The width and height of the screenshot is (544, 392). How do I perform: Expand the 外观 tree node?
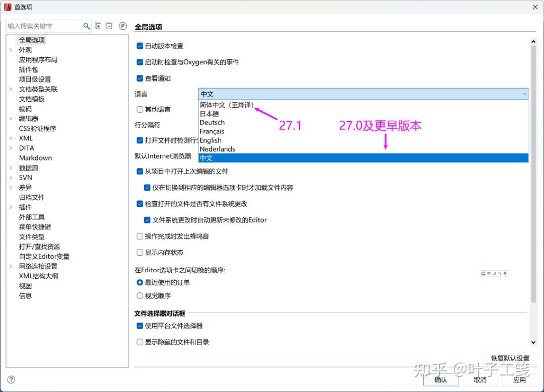tap(11, 50)
